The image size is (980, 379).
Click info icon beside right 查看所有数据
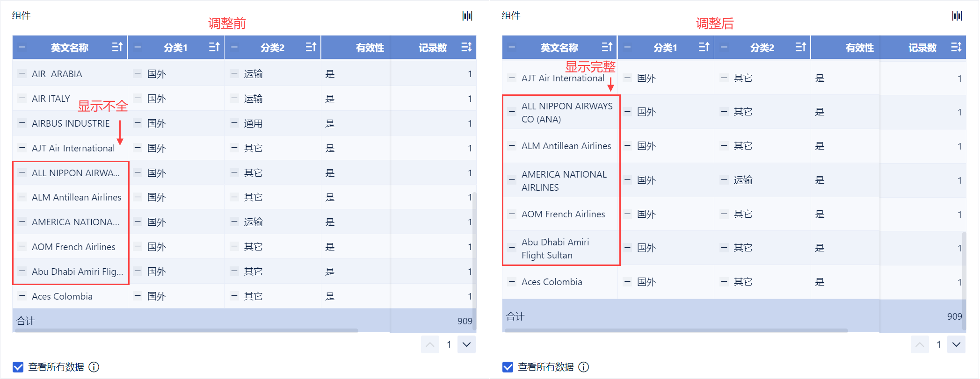point(584,367)
